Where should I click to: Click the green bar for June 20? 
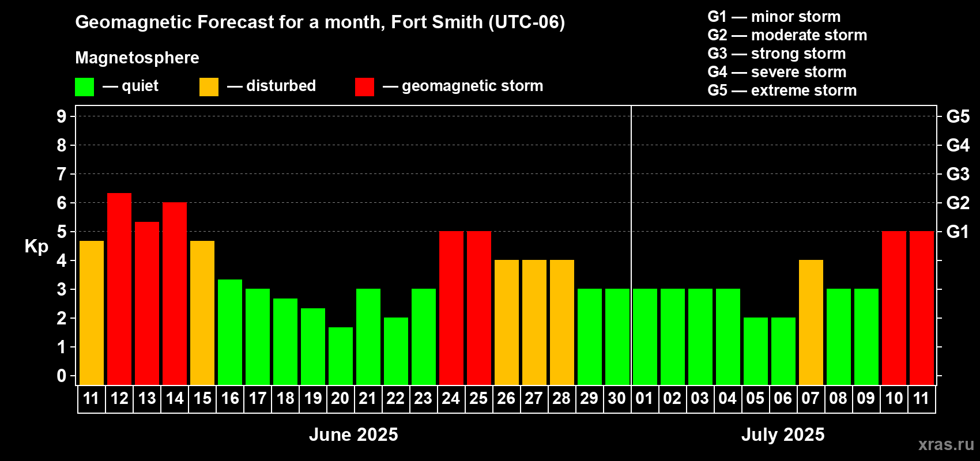341,356
